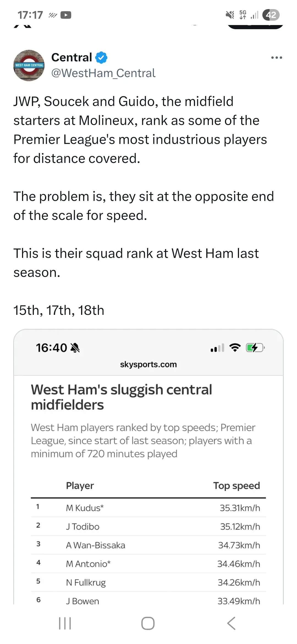The width and height of the screenshot is (297, 644).
Task: Tap the 5G network indicator
Action: 243,15
